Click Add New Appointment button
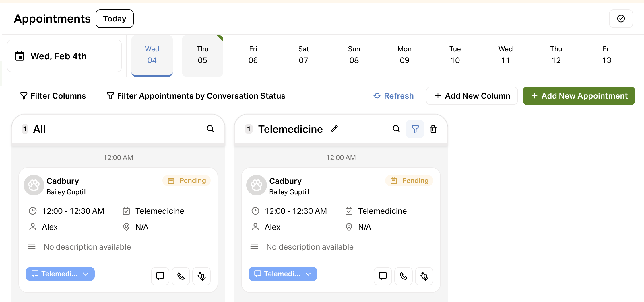 point(579,96)
